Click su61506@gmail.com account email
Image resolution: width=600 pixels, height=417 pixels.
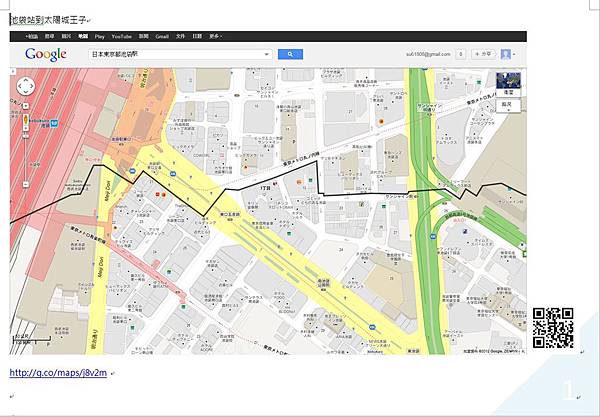coord(428,54)
